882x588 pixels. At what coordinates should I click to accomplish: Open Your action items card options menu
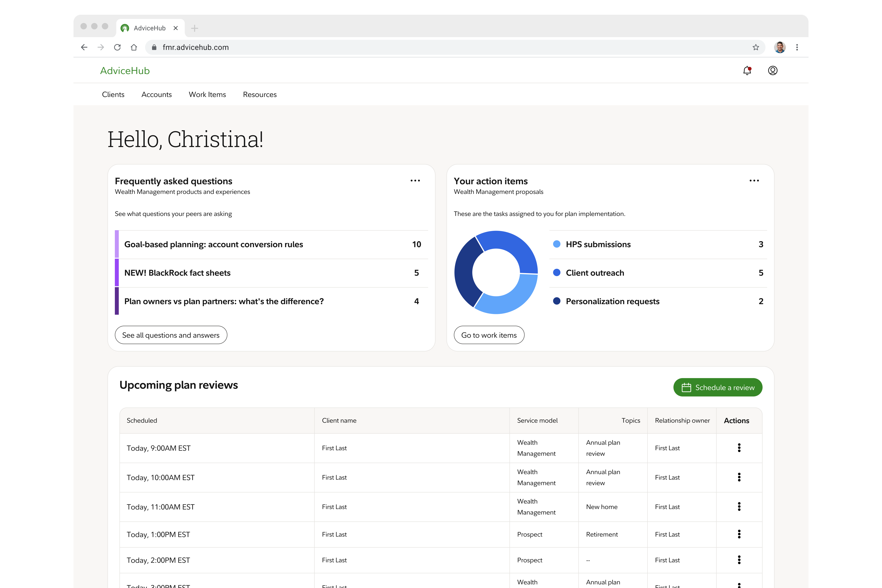click(x=754, y=181)
